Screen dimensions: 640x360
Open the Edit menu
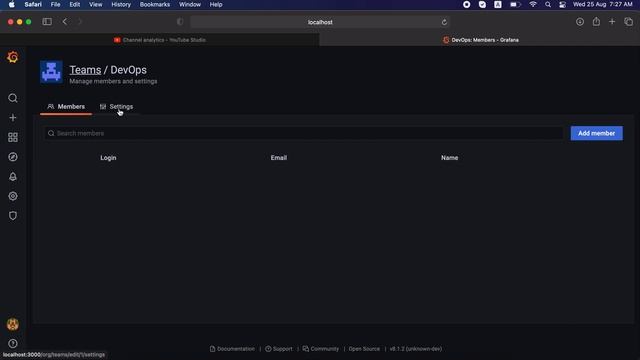[75, 4]
